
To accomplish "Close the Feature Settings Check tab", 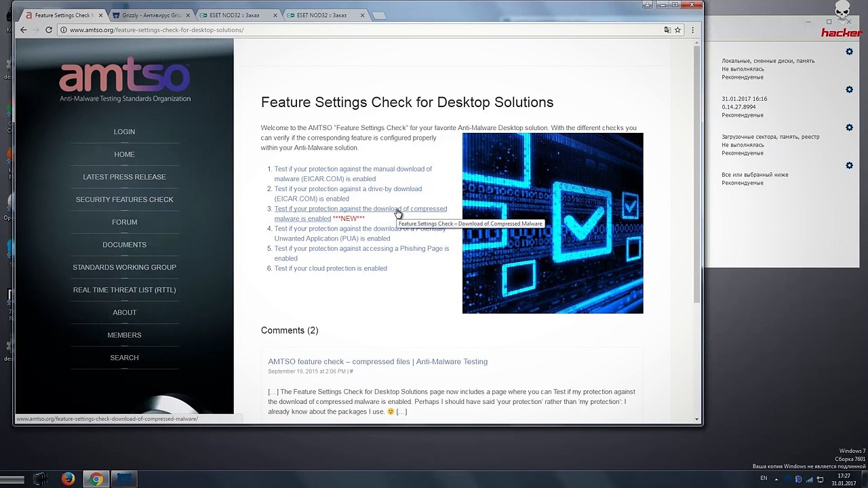I will pyautogui.click(x=100, y=15).
